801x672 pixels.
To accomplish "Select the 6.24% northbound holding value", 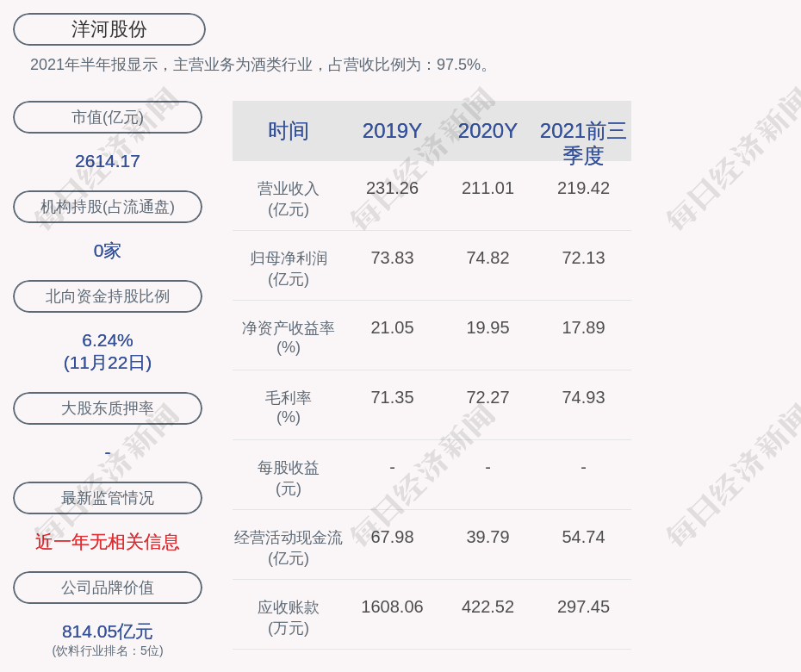I will pos(108,340).
